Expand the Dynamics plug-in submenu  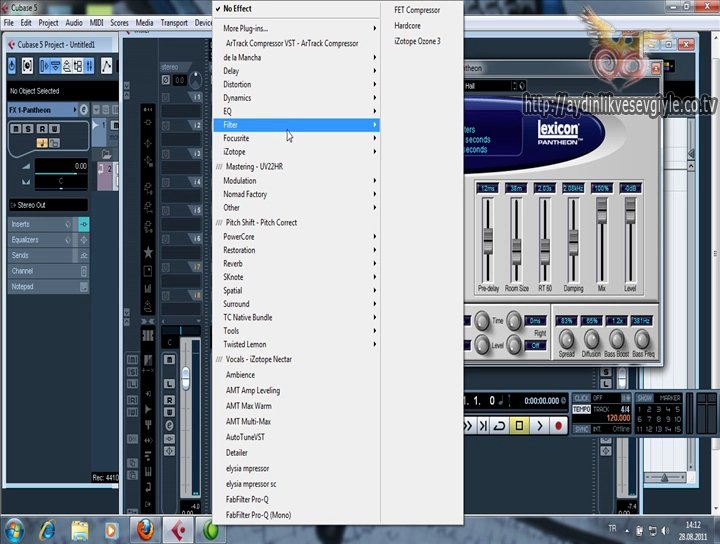297,98
